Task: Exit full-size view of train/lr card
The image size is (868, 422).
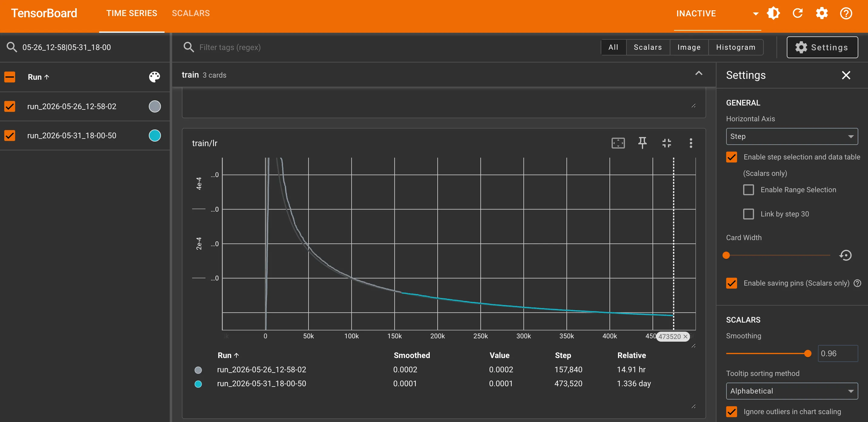Action: [x=666, y=143]
